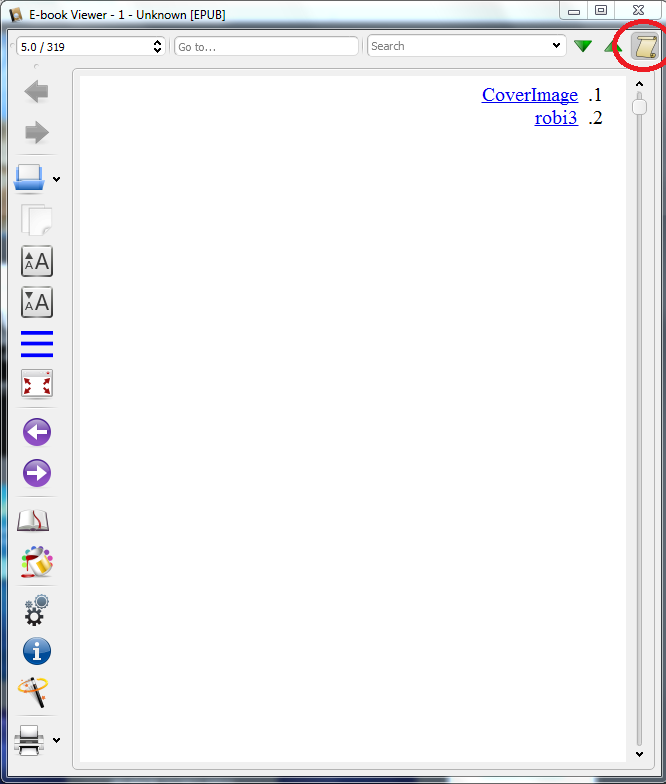This screenshot has width=666, height=784.
Task: Show Table of Contents using blue lines icon
Action: tap(36, 344)
